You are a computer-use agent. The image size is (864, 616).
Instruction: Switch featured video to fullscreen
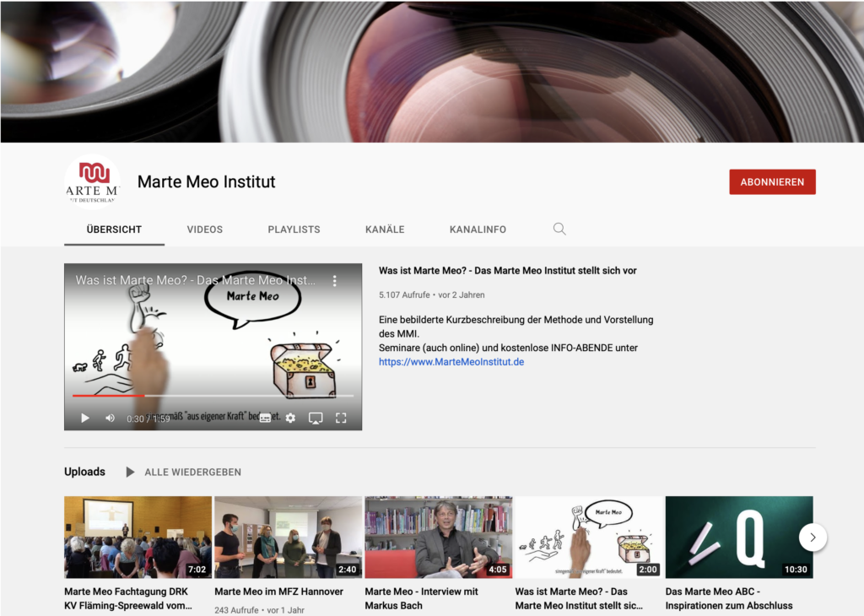(341, 419)
